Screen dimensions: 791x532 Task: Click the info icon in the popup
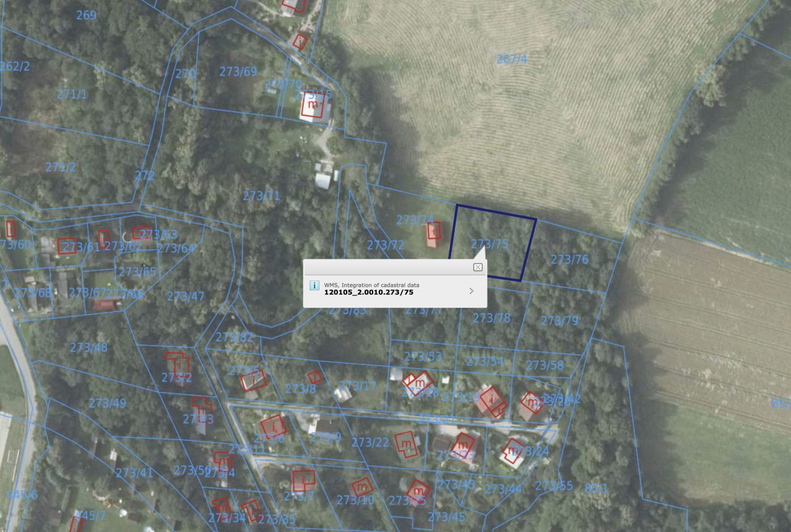coord(314,285)
